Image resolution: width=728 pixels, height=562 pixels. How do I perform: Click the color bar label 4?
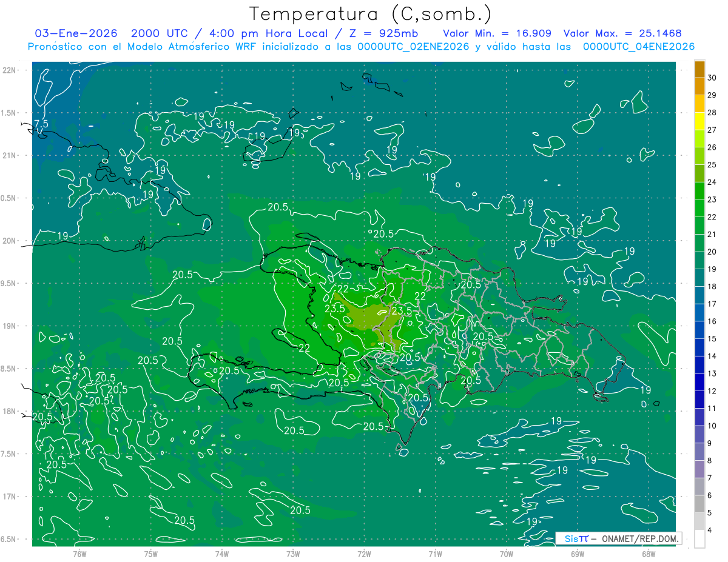coord(710,531)
